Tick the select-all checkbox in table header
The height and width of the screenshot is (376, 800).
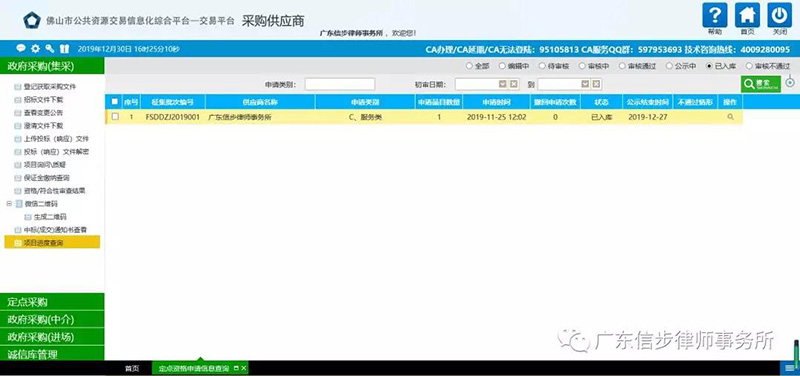click(x=115, y=102)
